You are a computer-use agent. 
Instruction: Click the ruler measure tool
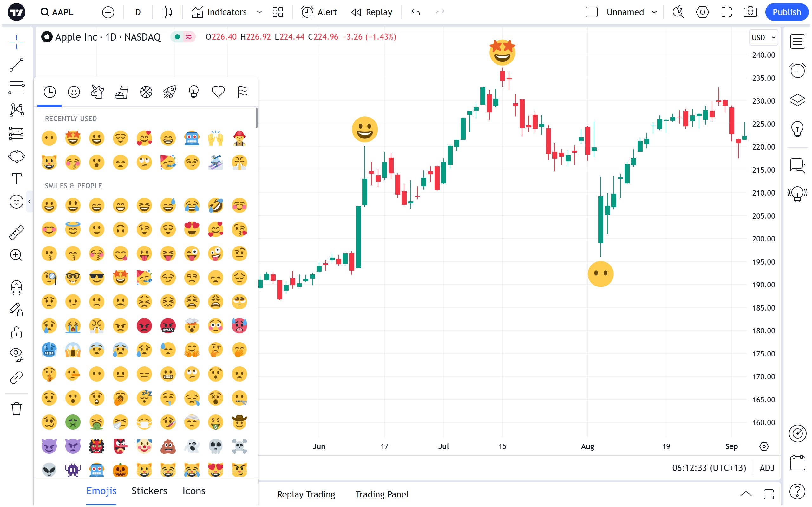pos(16,232)
